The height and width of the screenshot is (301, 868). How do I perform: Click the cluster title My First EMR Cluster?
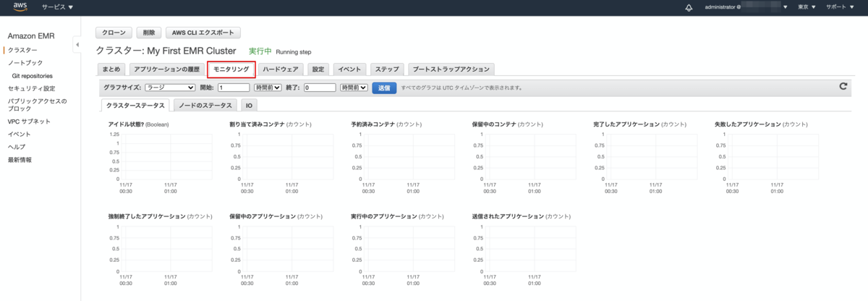[191, 51]
